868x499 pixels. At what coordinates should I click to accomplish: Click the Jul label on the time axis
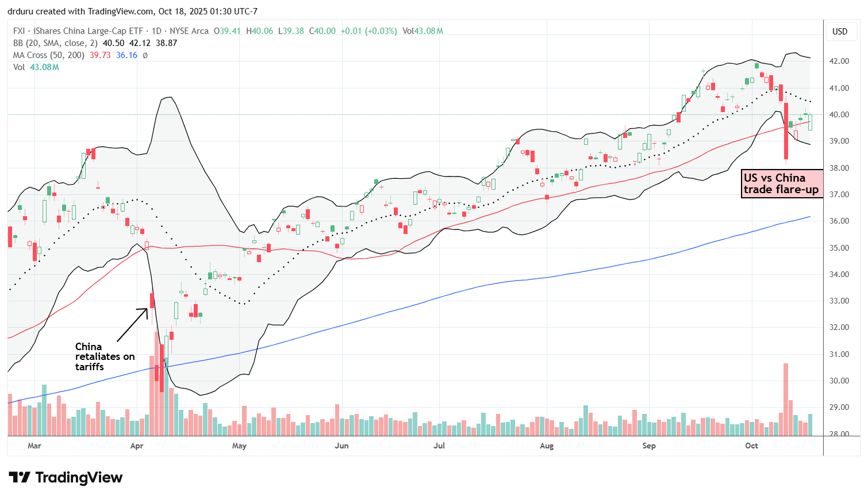(x=439, y=446)
